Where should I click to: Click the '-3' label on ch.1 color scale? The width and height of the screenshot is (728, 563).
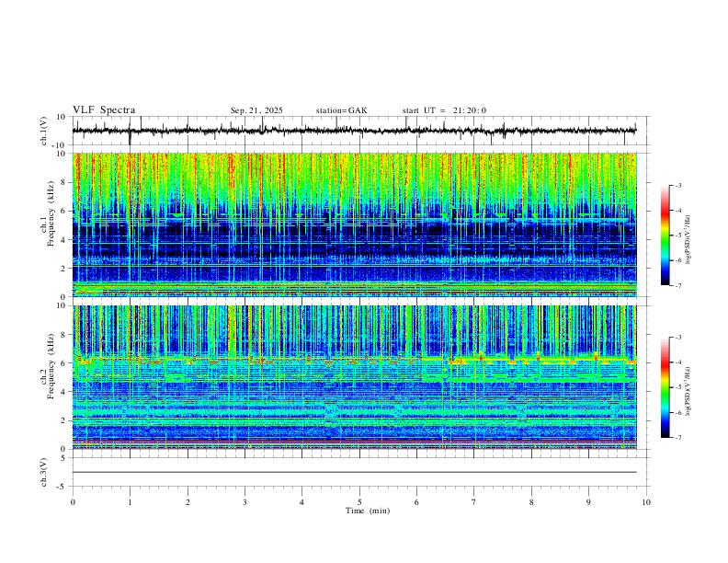pos(677,185)
